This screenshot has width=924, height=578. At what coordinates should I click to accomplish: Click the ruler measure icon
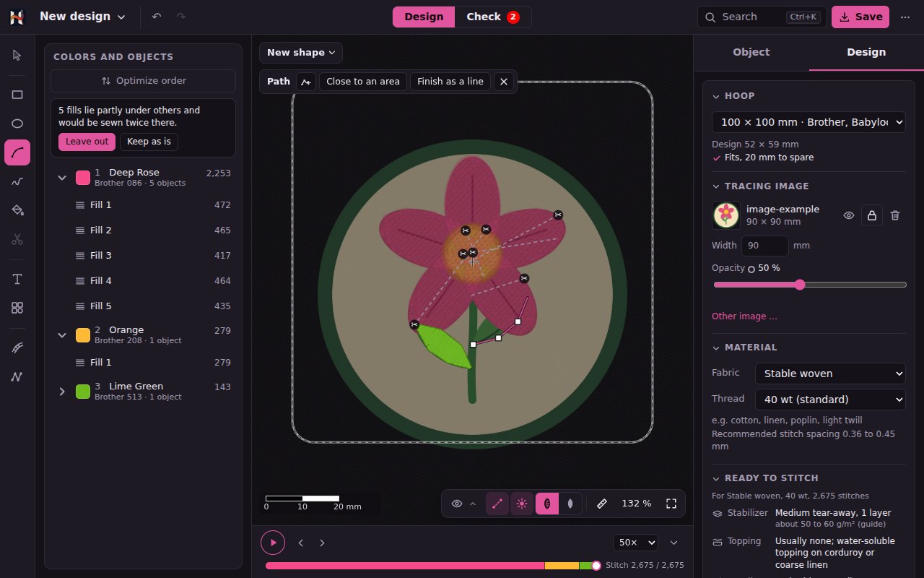602,504
